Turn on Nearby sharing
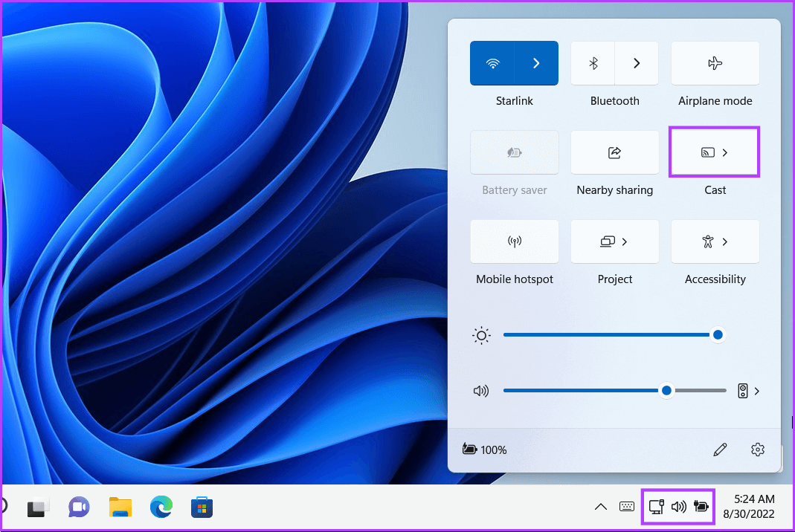Viewport: 795px width, 532px height. 614,152
